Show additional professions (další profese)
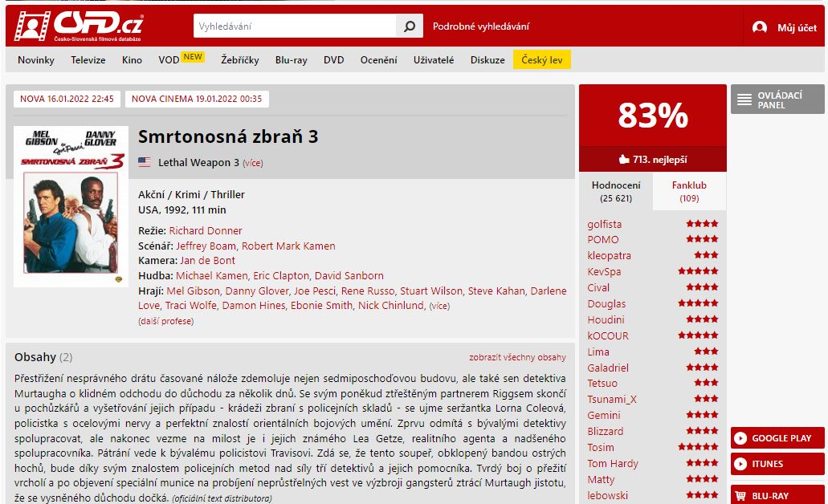This screenshot has height=504, width=828. pos(165,321)
